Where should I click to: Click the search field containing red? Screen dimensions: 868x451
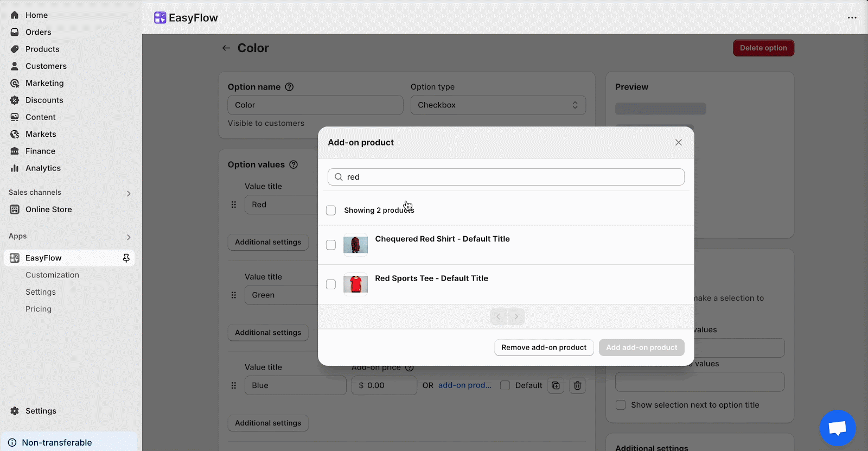(x=506, y=177)
